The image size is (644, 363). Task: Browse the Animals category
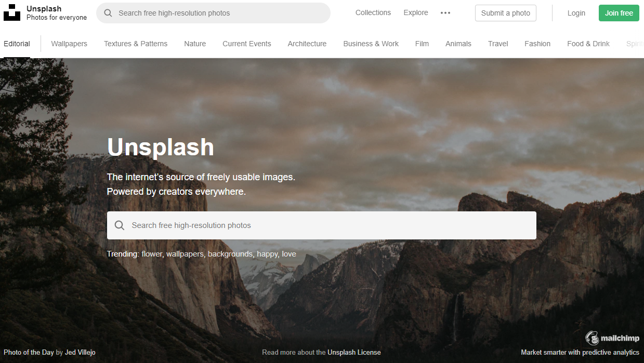pyautogui.click(x=458, y=44)
